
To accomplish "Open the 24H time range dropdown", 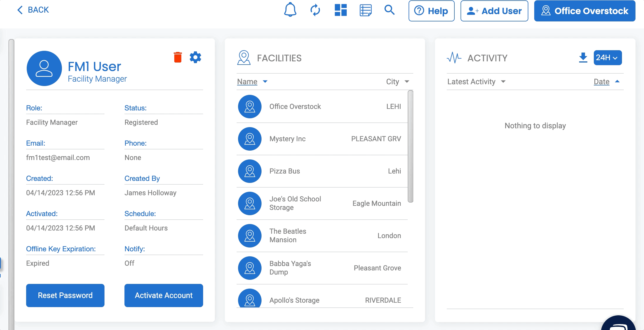I will coord(607,58).
